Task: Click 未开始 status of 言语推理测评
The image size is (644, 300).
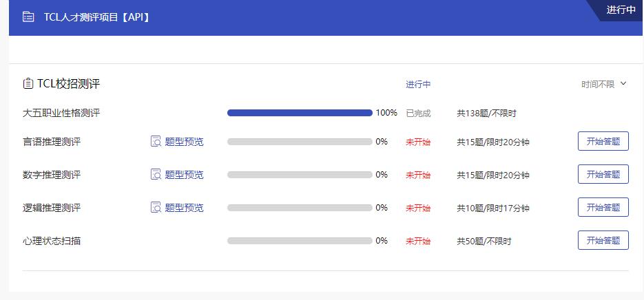Action: 418,142
